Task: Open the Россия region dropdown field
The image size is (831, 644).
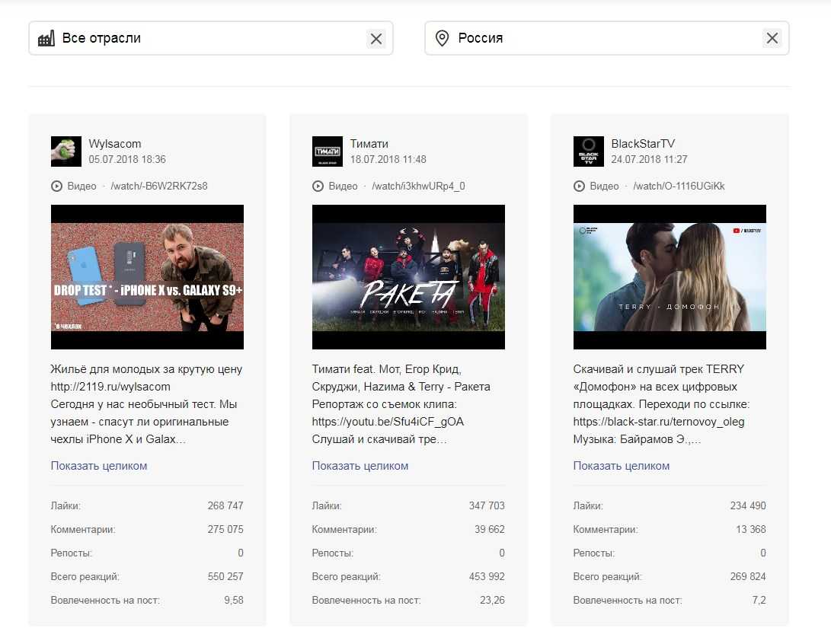Action: (x=602, y=38)
